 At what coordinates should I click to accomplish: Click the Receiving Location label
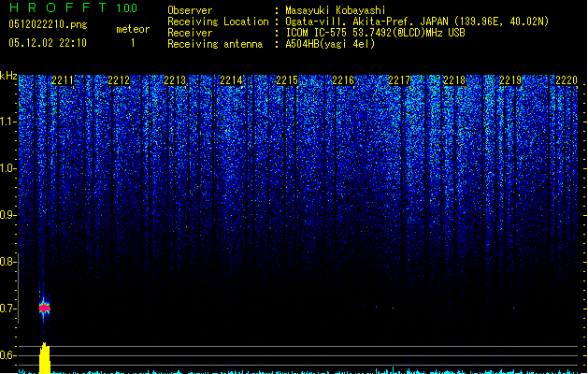click(x=218, y=22)
